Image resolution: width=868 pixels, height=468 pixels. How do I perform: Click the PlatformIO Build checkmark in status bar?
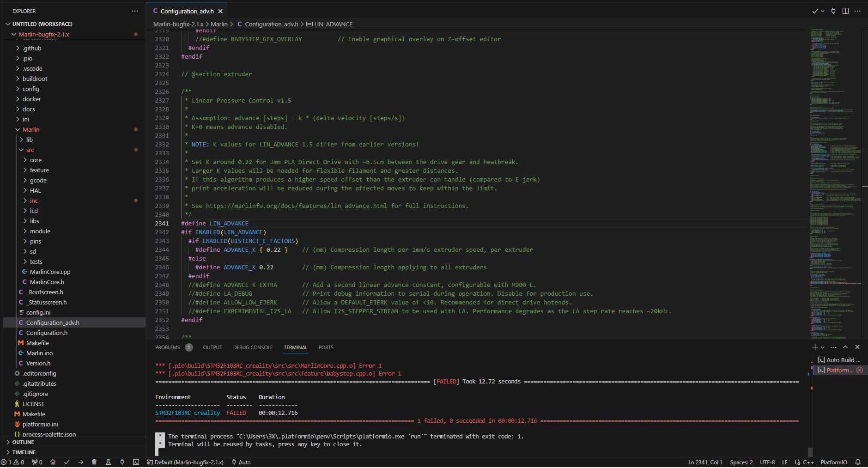pyautogui.click(x=67, y=462)
